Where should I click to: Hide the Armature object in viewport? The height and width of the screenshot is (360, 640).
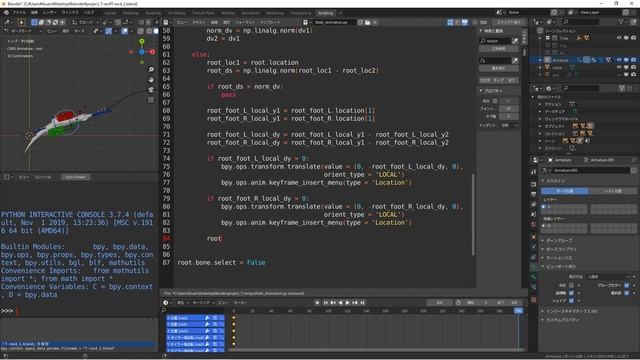click(x=619, y=60)
